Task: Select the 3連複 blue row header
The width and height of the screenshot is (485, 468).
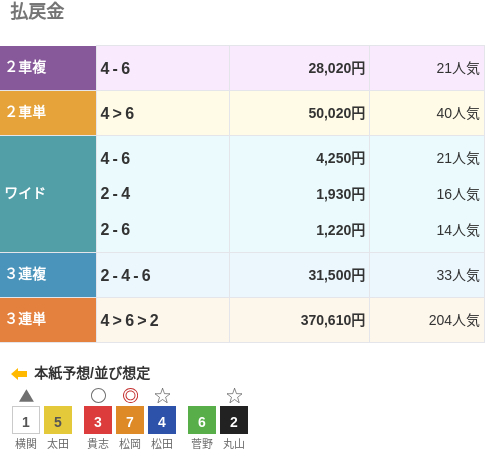Action: pos(48,275)
